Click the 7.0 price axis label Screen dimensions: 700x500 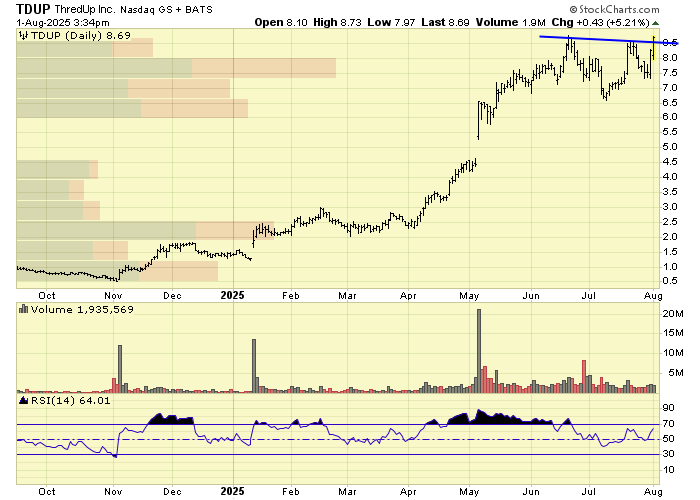pyautogui.click(x=670, y=88)
